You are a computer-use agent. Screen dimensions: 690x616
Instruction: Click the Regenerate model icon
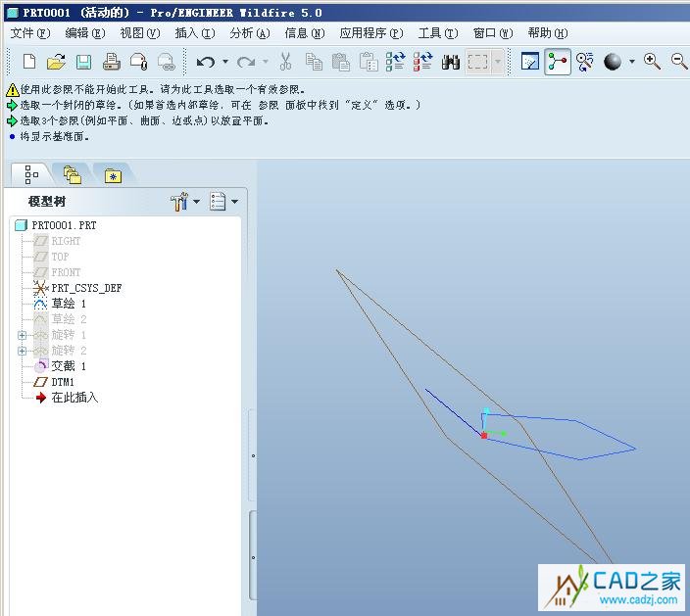click(395, 62)
